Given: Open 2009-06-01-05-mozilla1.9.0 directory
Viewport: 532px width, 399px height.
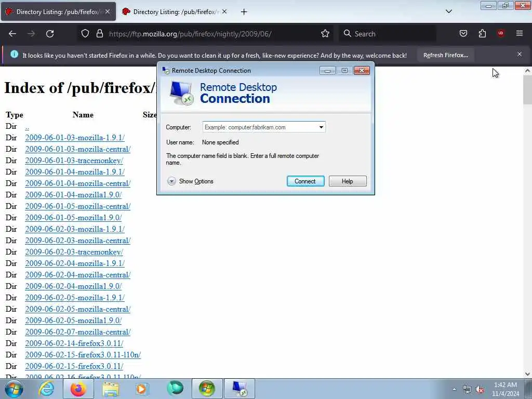Looking at the screenshot, I should tap(73, 218).
